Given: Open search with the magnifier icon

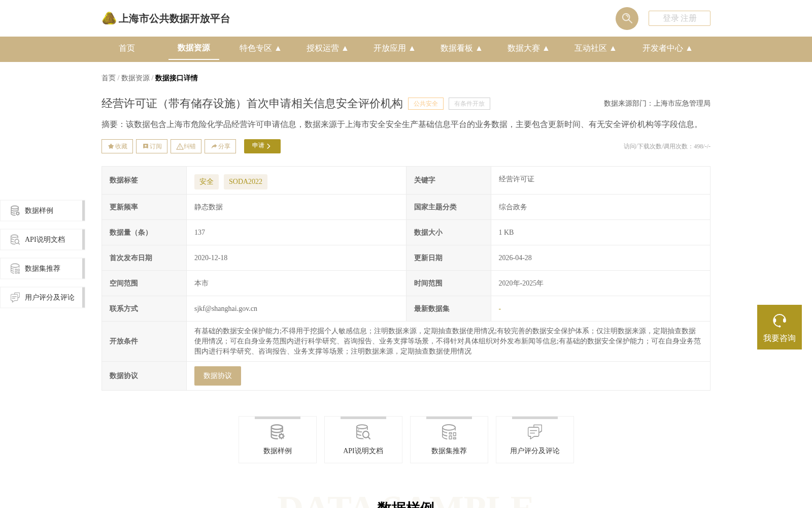Looking at the screenshot, I should click(x=627, y=18).
